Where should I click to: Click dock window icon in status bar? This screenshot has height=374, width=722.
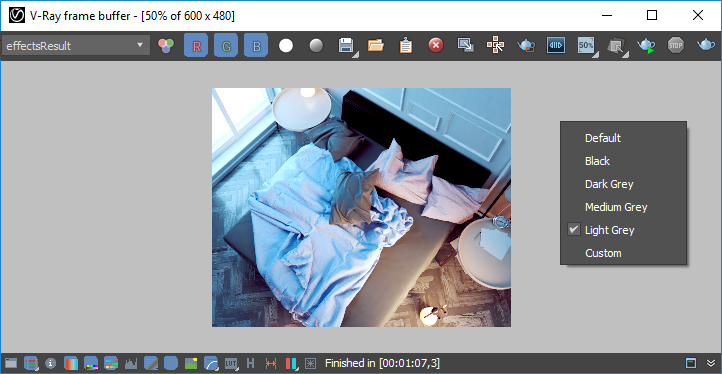[x=691, y=363]
